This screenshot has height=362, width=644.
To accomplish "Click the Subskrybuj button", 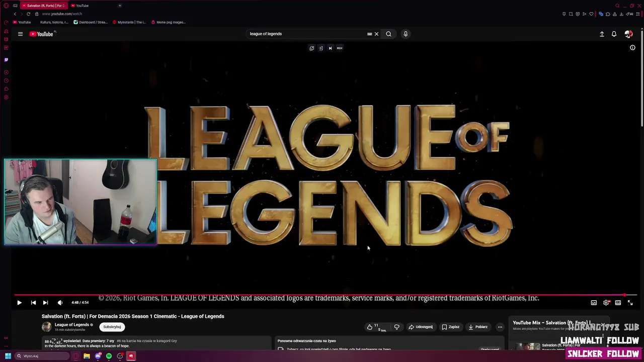I will click(112, 327).
